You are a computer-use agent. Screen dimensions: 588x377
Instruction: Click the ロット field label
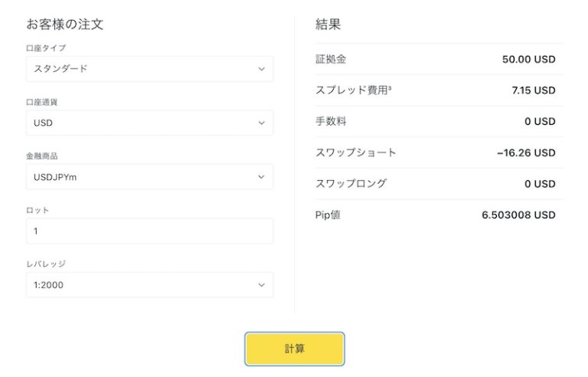38,210
